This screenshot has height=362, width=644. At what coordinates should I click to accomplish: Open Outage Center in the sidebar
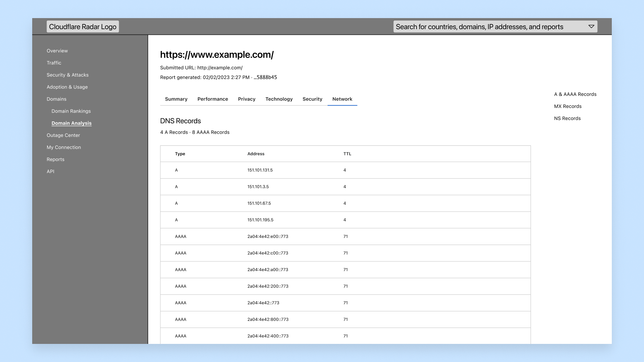click(x=63, y=135)
